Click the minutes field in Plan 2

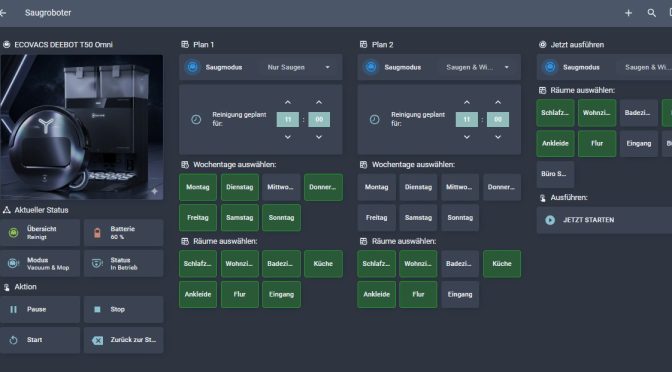(498, 119)
